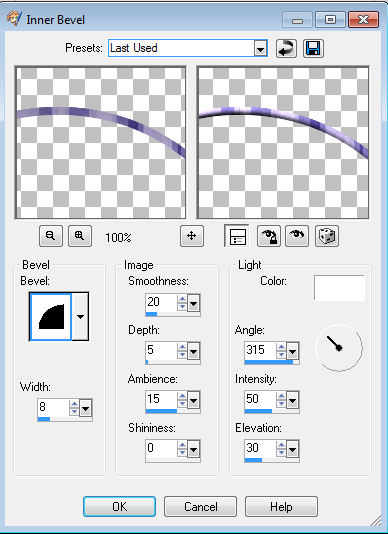Open Help for Inner Bevel
Image resolution: width=388 pixels, height=534 pixels.
pos(281,506)
